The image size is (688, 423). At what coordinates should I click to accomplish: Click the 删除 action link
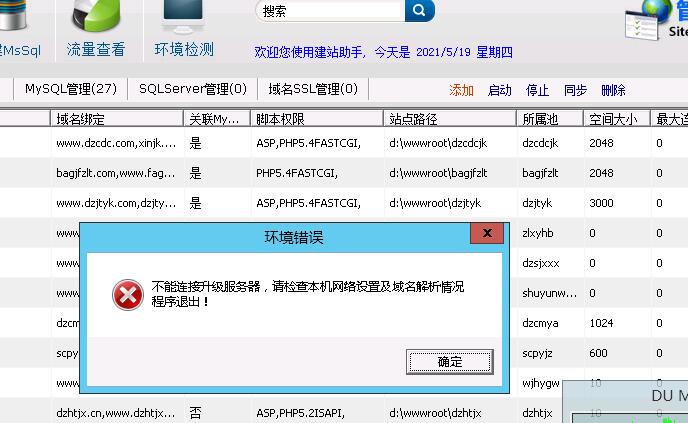tap(613, 90)
